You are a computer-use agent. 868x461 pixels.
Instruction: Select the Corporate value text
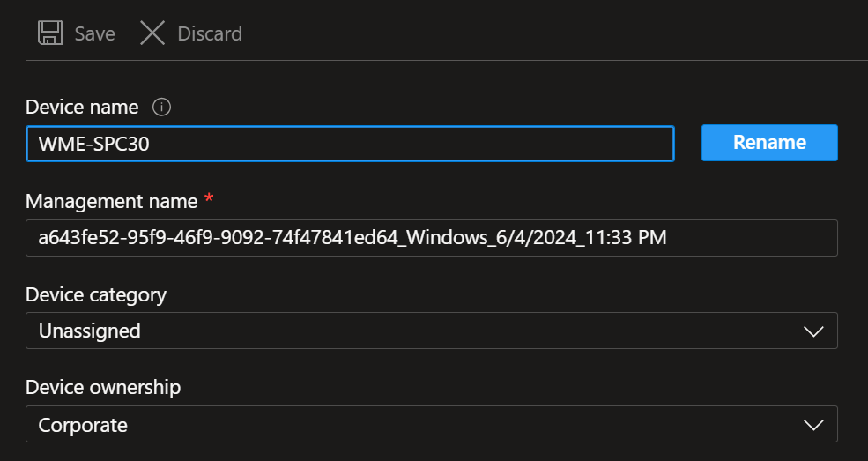[x=83, y=425]
